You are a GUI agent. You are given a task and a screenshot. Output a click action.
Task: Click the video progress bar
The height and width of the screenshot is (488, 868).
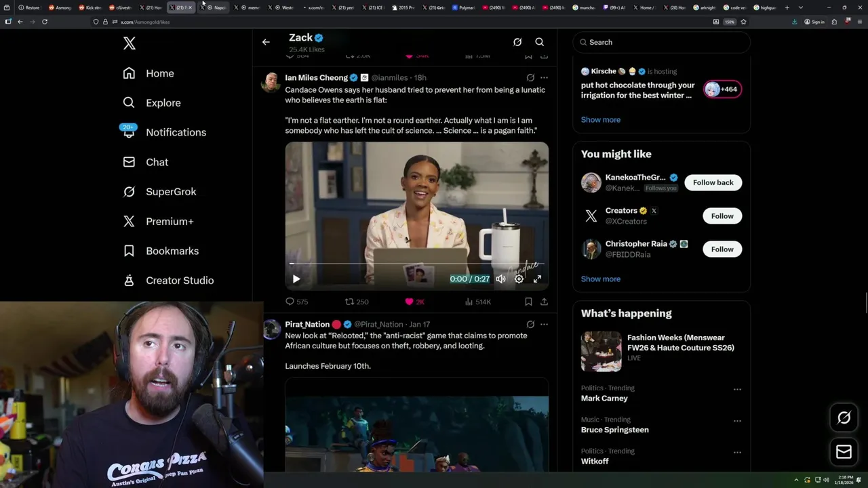(416, 264)
